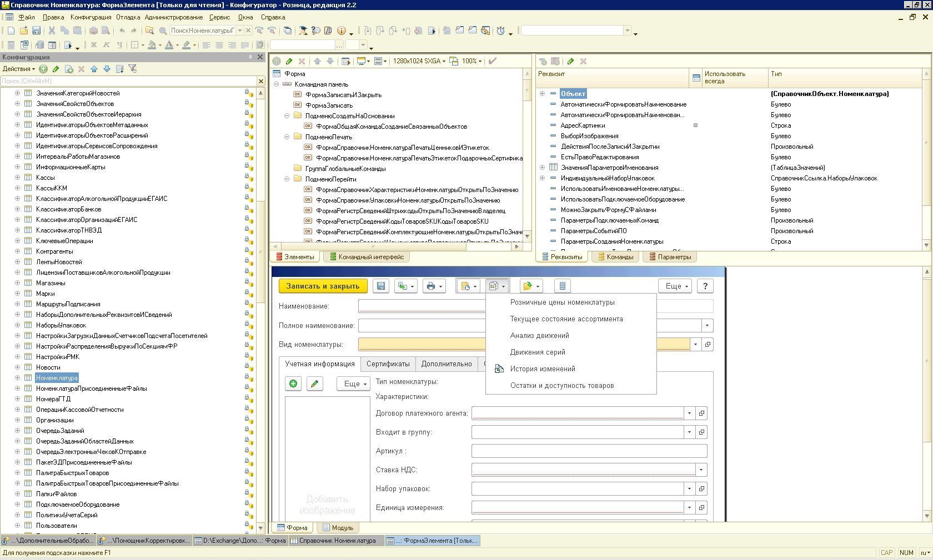
Task: Click the ru language indicator in status bar
Action: coord(925,553)
